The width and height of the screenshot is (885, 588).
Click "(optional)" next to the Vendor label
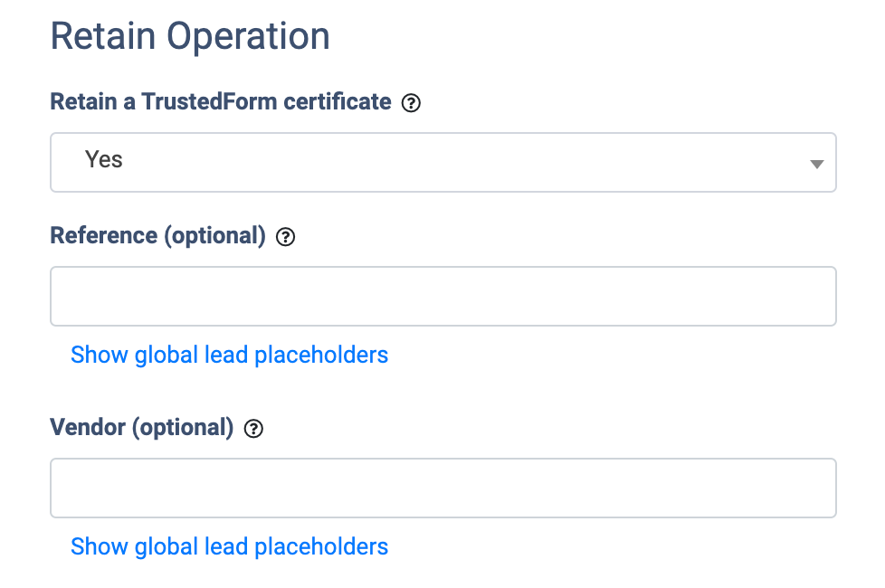pos(183,428)
